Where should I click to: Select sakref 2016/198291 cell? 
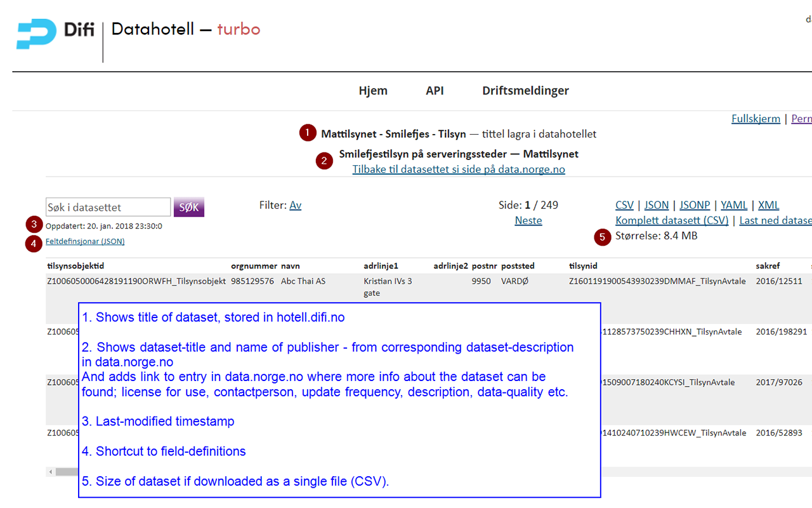[x=782, y=331]
